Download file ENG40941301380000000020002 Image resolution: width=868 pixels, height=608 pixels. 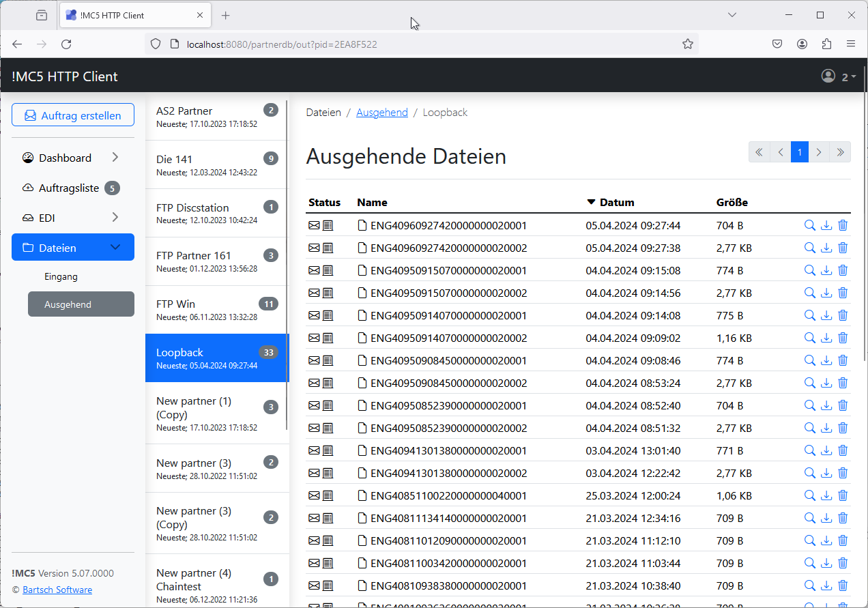[x=826, y=474]
